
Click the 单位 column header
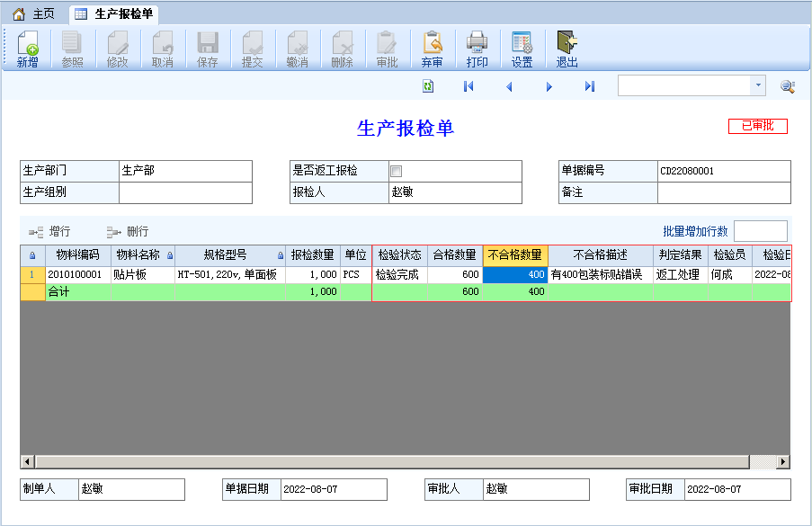coord(355,255)
